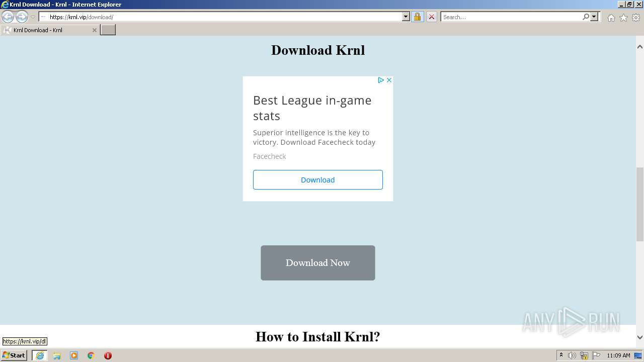
Task: Open the media player taskbar icon
Action: click(x=74, y=355)
